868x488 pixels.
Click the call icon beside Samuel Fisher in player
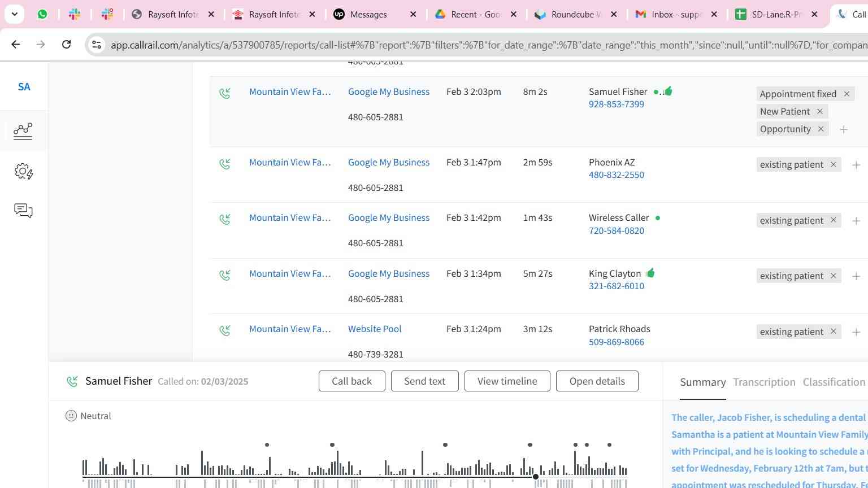click(x=72, y=382)
